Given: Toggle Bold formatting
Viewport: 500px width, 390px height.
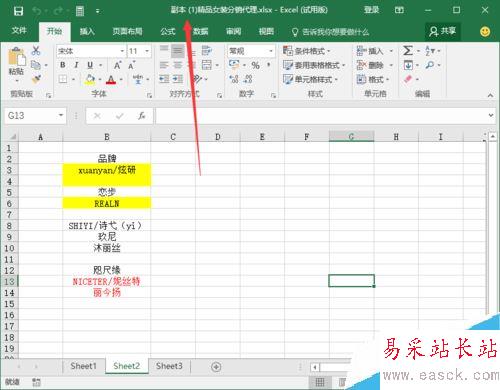Looking at the screenshot, I should tap(63, 65).
